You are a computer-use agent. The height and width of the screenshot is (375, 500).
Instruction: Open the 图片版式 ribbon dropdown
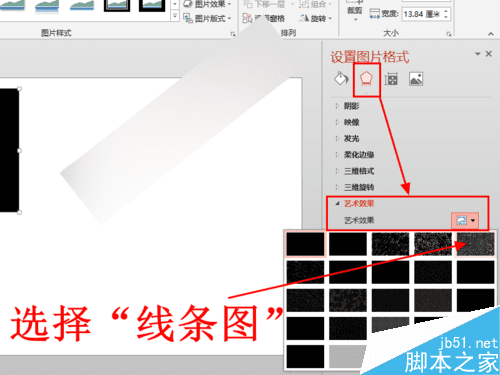(x=207, y=18)
